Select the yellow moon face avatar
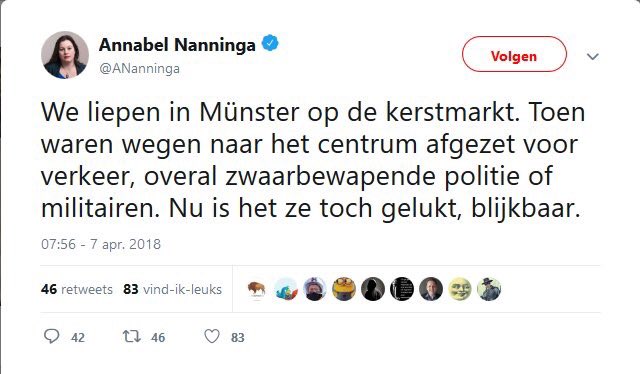Image resolution: width=640 pixels, height=374 pixels. tap(460, 289)
